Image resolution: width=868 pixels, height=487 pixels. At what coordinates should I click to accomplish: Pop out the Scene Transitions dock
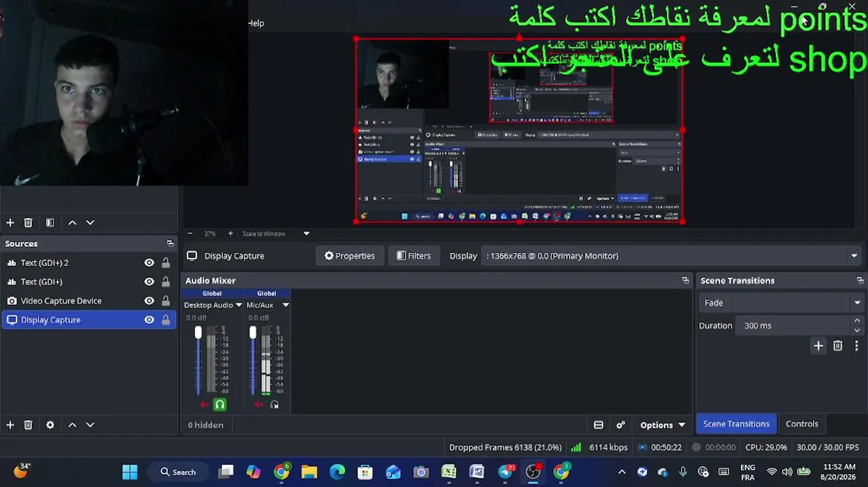tap(860, 281)
